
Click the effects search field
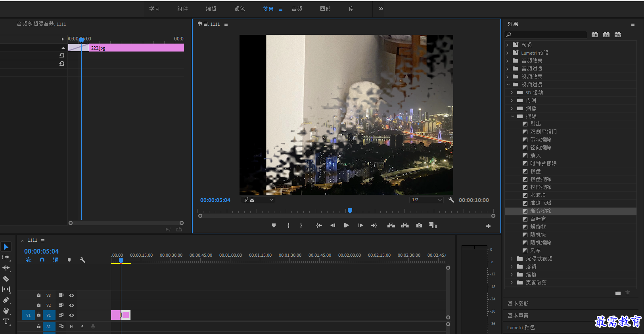(546, 35)
